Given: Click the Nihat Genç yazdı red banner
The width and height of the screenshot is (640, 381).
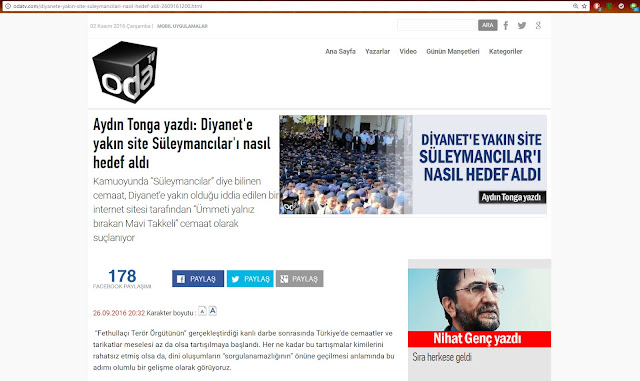Looking at the screenshot, I should pyautogui.click(x=479, y=339).
